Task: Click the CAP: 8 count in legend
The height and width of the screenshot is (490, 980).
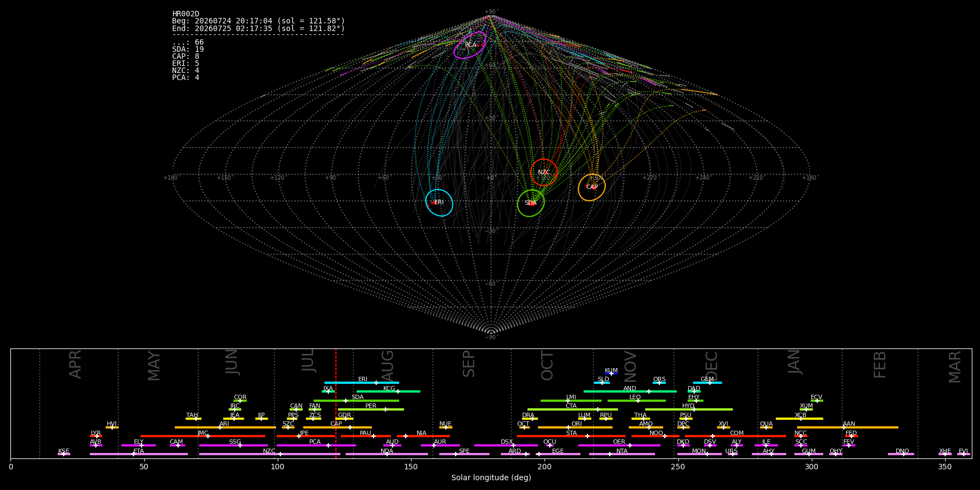Action: (186, 57)
